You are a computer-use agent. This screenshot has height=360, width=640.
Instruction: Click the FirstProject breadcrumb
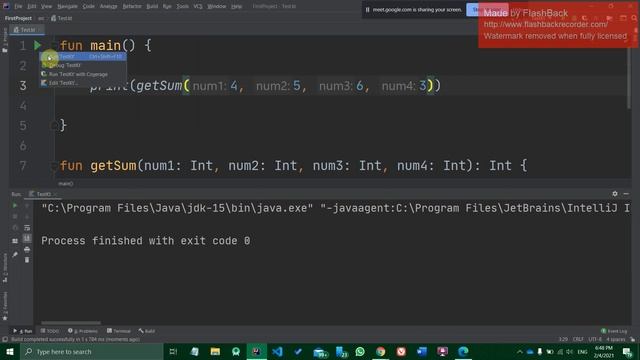click(18, 18)
